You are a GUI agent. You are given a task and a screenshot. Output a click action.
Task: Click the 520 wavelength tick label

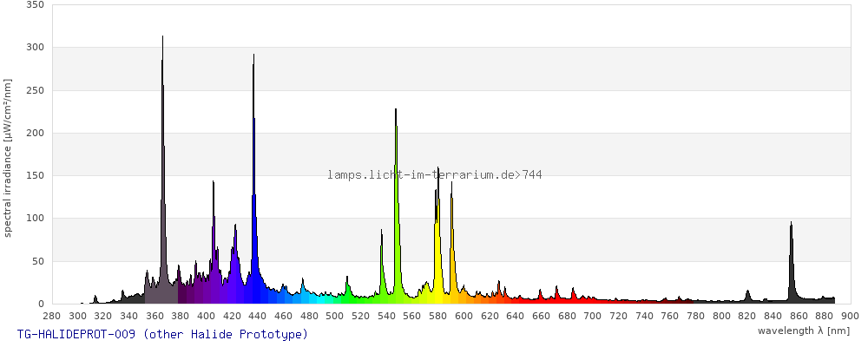coord(361,316)
